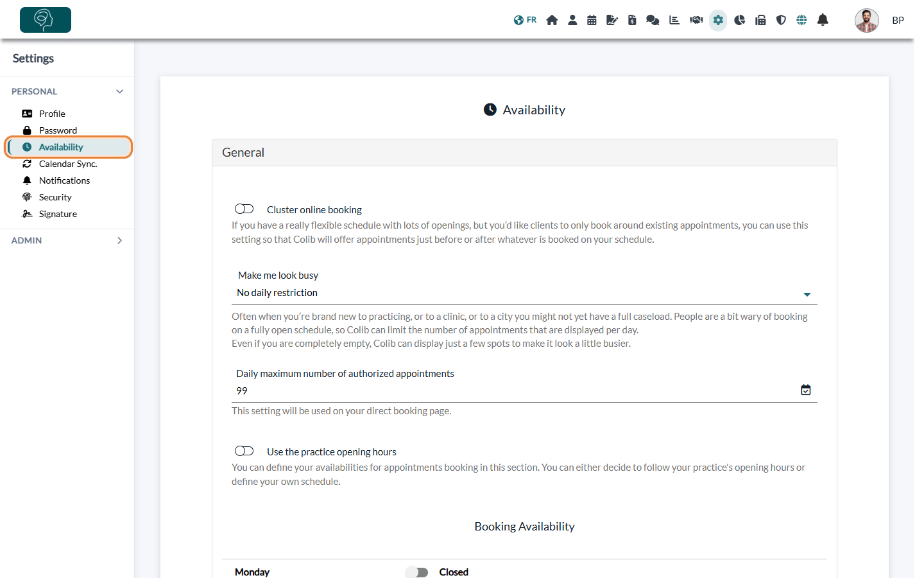Open the pie chart statistics icon

pos(740,20)
